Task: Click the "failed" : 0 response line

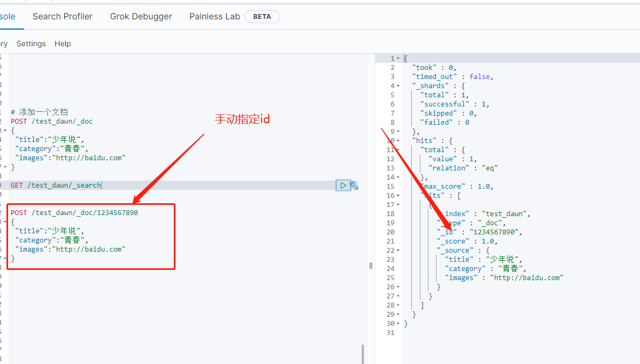Action: click(x=445, y=122)
